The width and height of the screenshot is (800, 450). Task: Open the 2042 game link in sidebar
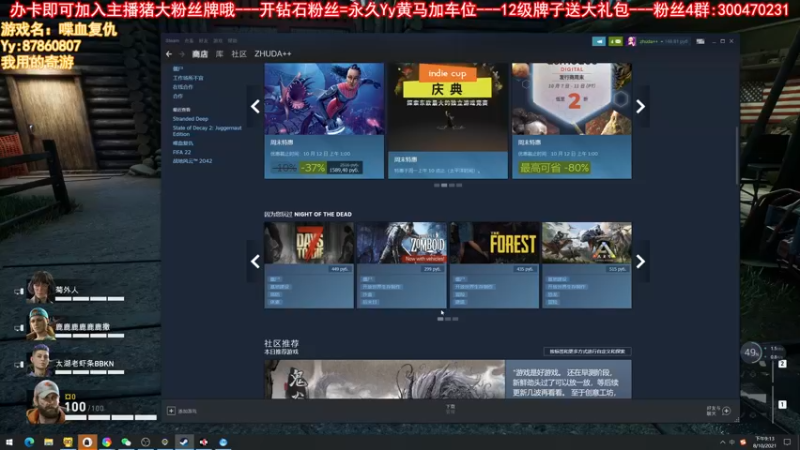(x=192, y=161)
